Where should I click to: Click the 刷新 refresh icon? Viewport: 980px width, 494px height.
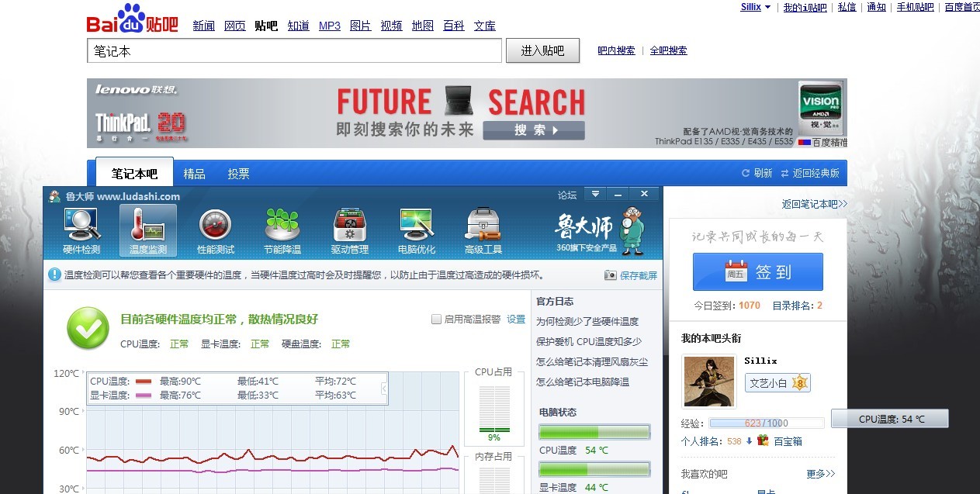[746, 173]
